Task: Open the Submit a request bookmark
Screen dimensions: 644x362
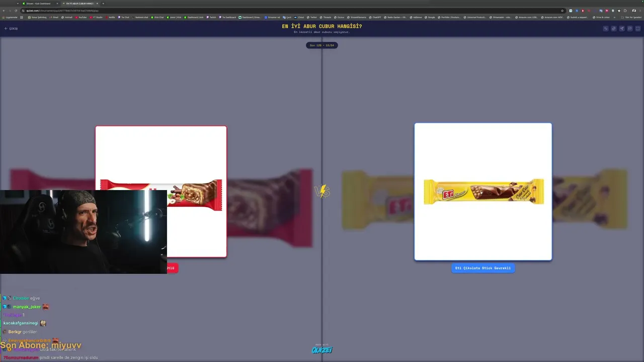Action: click(579, 17)
